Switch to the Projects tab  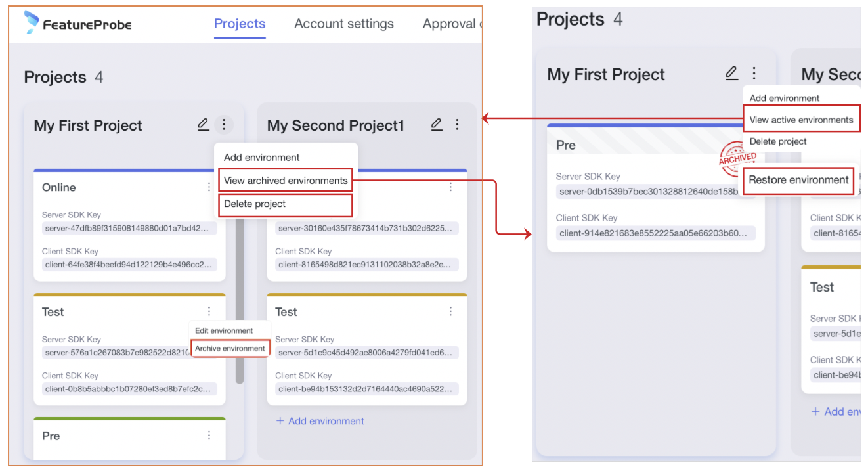(x=240, y=24)
